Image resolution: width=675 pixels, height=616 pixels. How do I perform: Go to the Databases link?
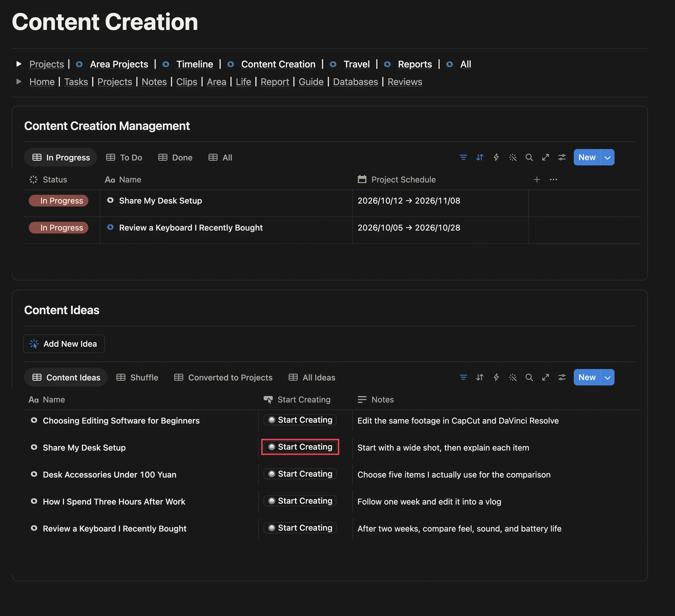[355, 82]
